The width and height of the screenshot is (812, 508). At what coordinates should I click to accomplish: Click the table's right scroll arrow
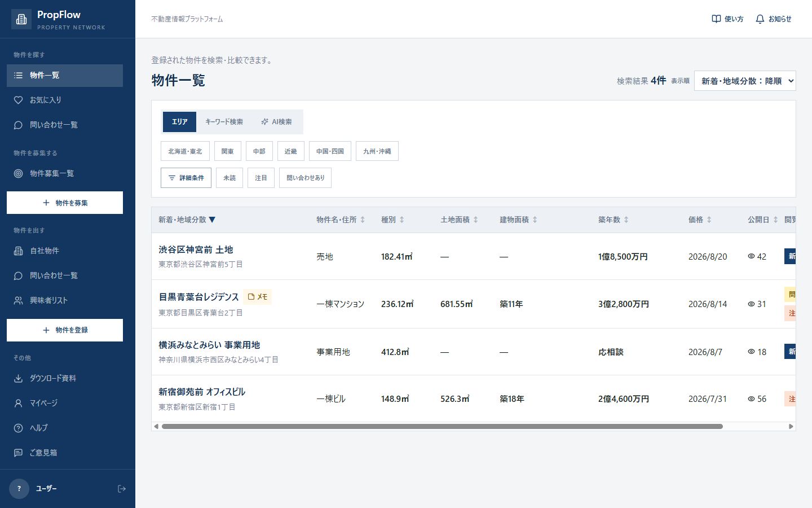pos(791,427)
